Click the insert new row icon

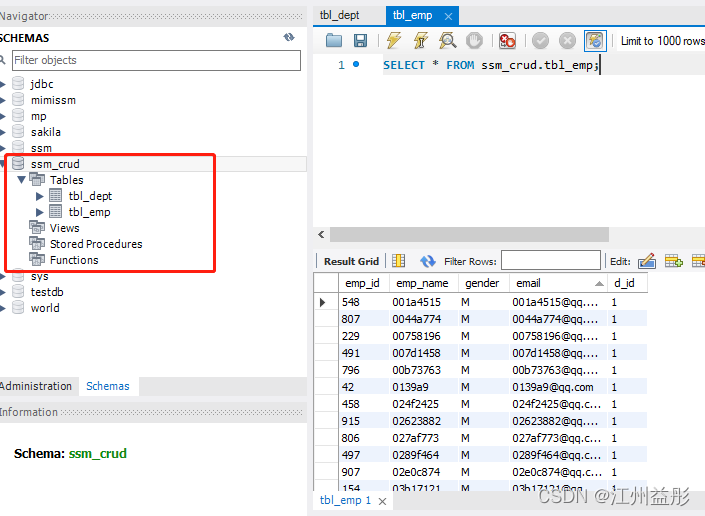(x=674, y=261)
